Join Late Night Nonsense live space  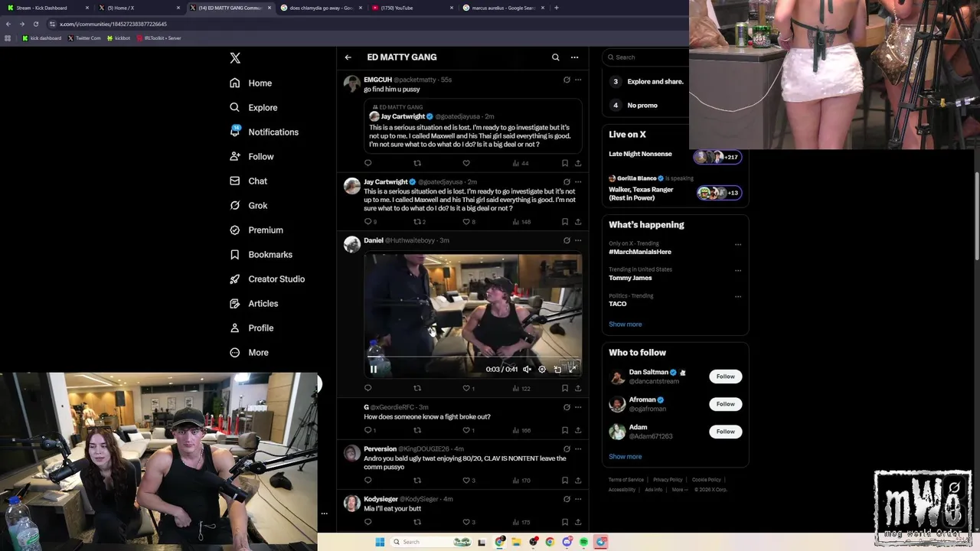[x=675, y=156]
